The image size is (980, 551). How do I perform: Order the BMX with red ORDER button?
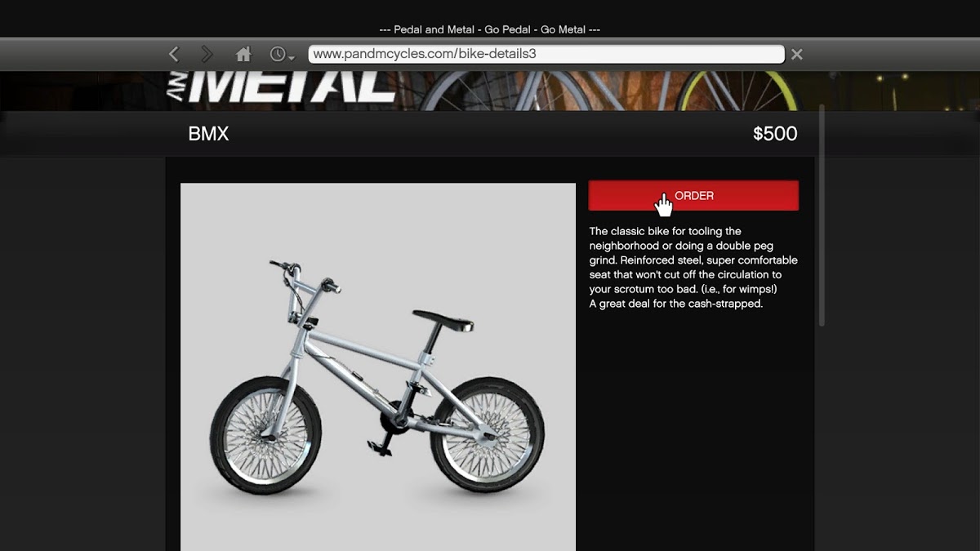[693, 196]
